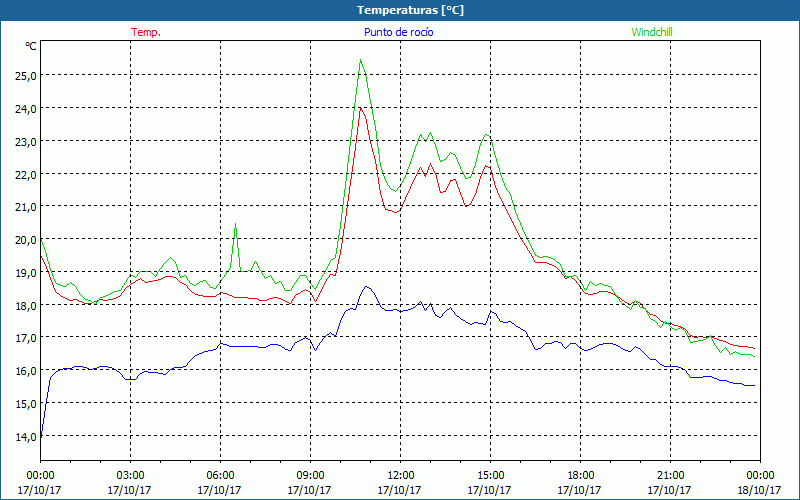Click the 24,0 y-axis value
This screenshot has height=500, width=800.
(26, 108)
